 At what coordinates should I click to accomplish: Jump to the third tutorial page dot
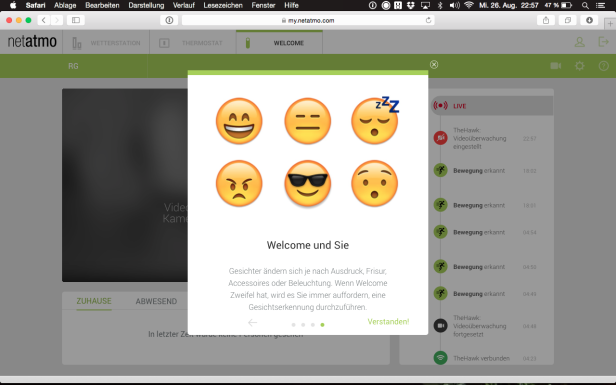(313, 325)
